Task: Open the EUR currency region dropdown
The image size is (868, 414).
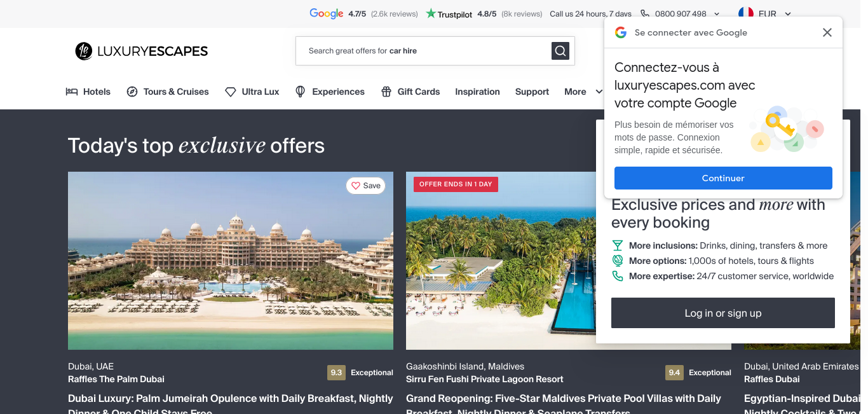Action: tap(765, 13)
